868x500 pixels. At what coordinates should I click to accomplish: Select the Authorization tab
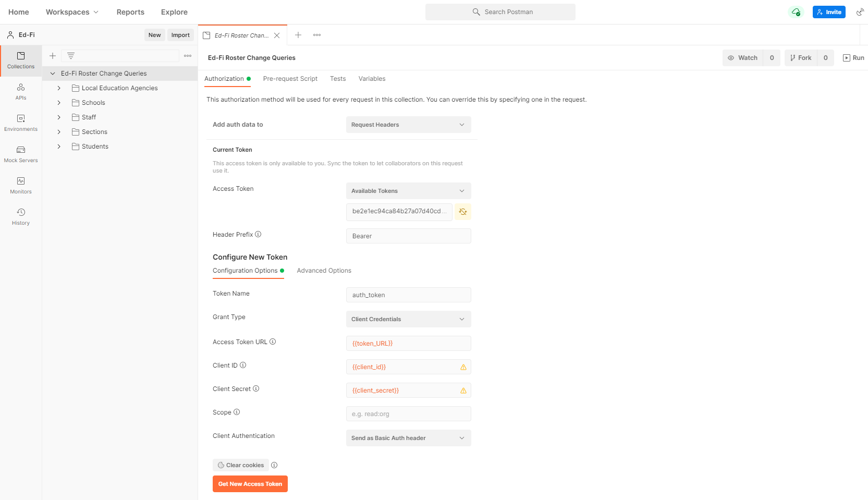[227, 79]
